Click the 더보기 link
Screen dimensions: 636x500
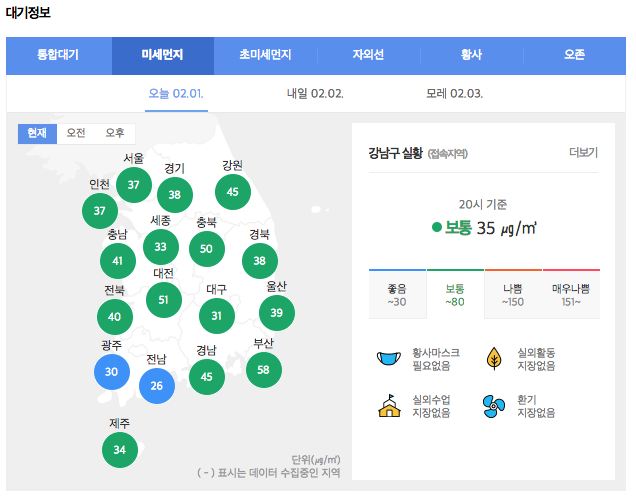click(583, 153)
